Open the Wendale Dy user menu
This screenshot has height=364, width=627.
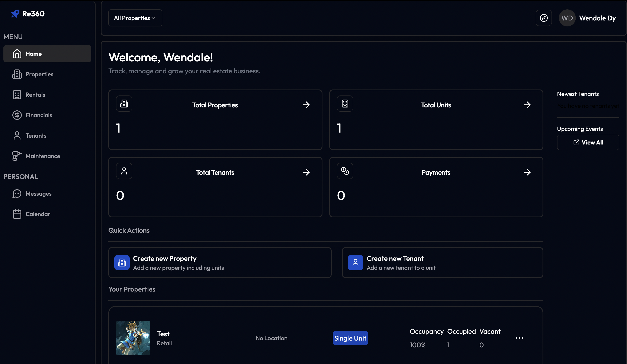pyautogui.click(x=597, y=18)
